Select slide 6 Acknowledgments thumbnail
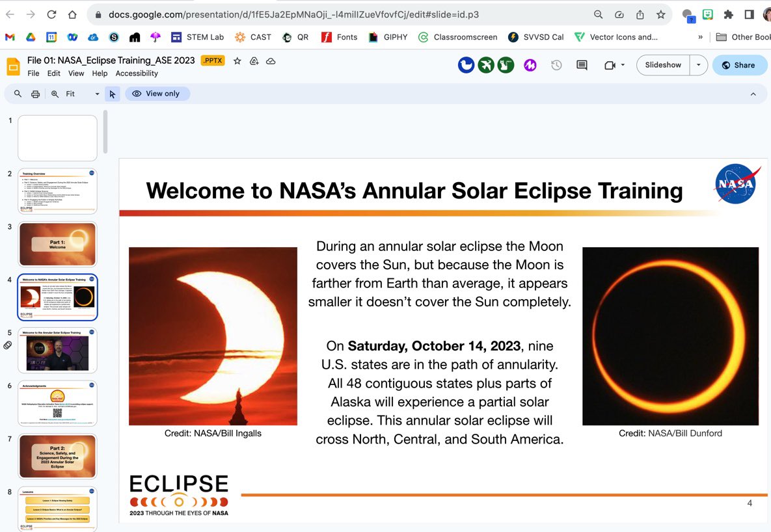Screen dimensions: 771x532 pyautogui.click(x=57, y=403)
